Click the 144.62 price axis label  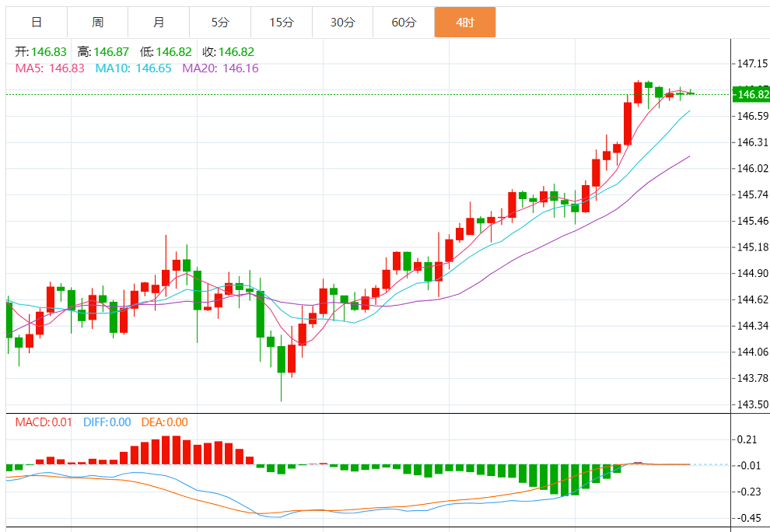point(752,299)
